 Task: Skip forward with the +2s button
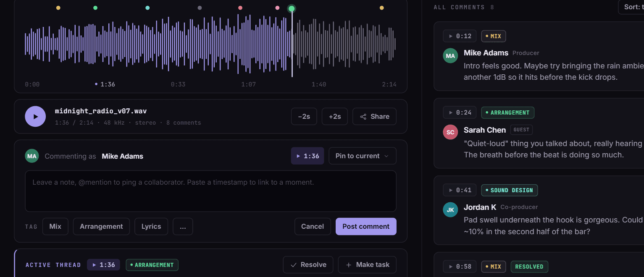(x=335, y=116)
